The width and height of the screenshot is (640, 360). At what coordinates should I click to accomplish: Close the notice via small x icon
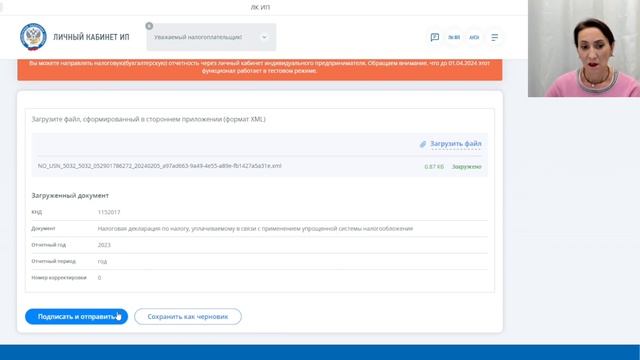coord(149,26)
